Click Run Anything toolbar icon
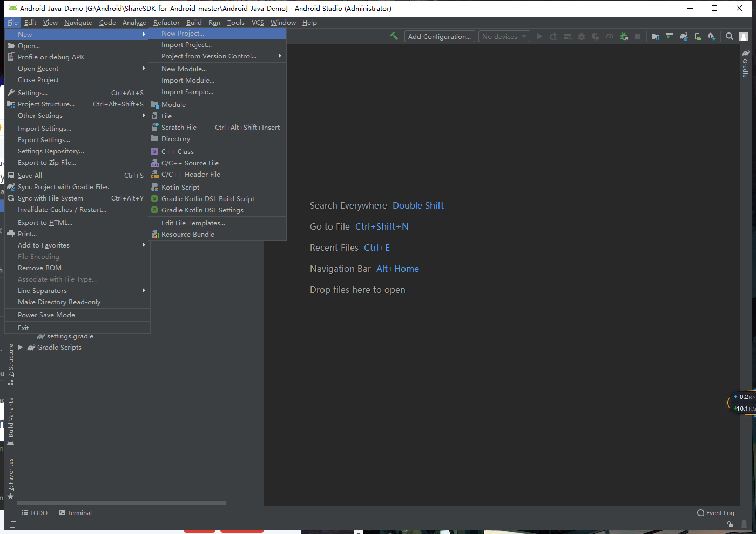This screenshot has height=534, width=756. (670, 36)
